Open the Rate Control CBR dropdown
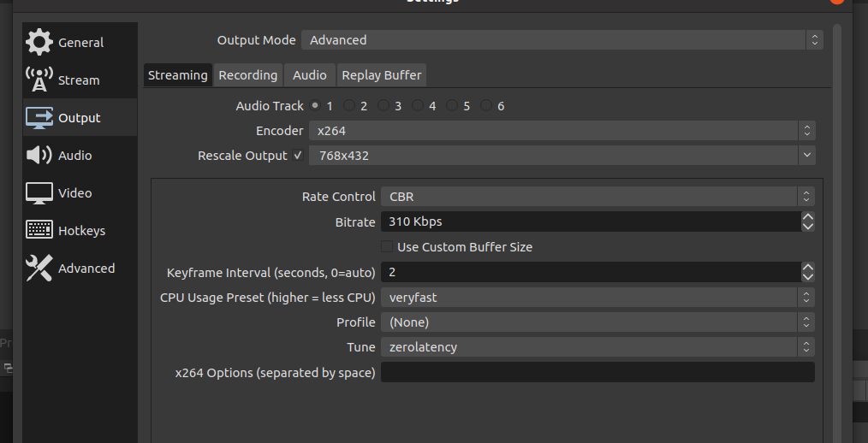The height and width of the screenshot is (443, 868). (x=597, y=197)
